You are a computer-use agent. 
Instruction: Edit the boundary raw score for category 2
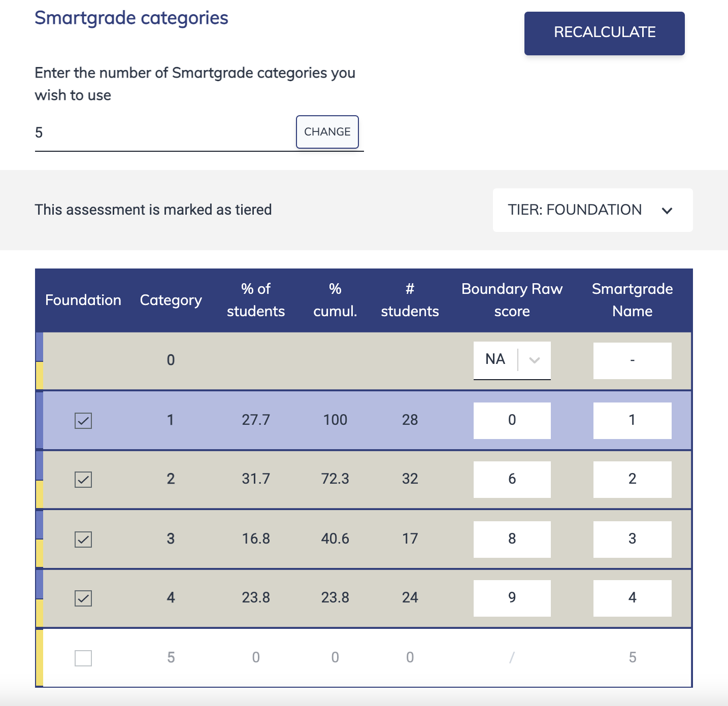(512, 479)
